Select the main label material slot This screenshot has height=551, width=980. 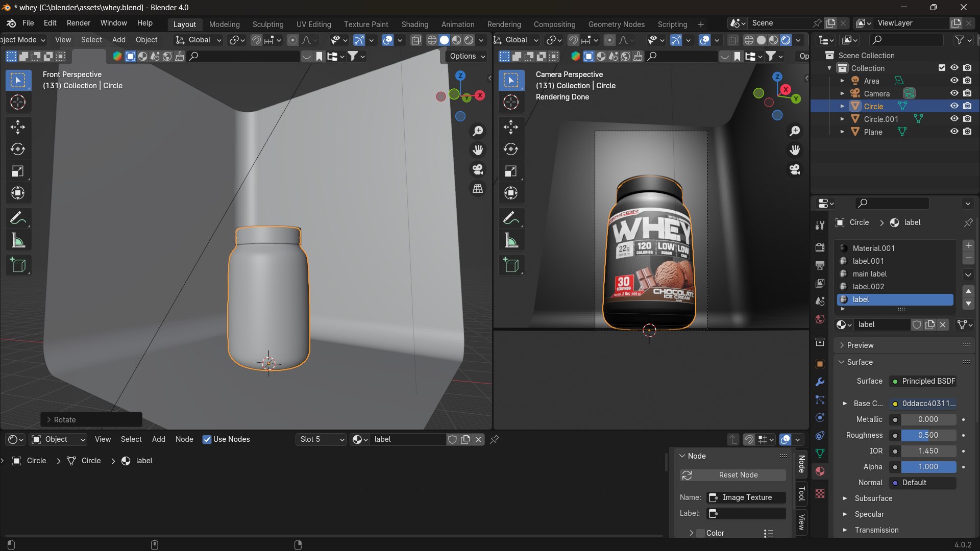coord(895,274)
